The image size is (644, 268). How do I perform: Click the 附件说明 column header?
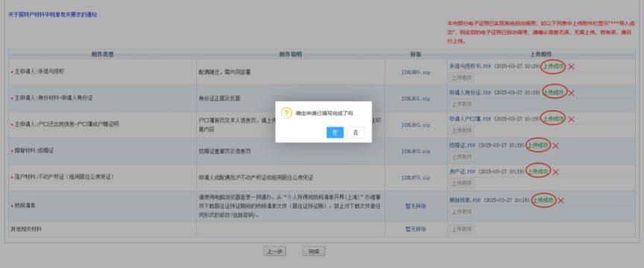291,54
